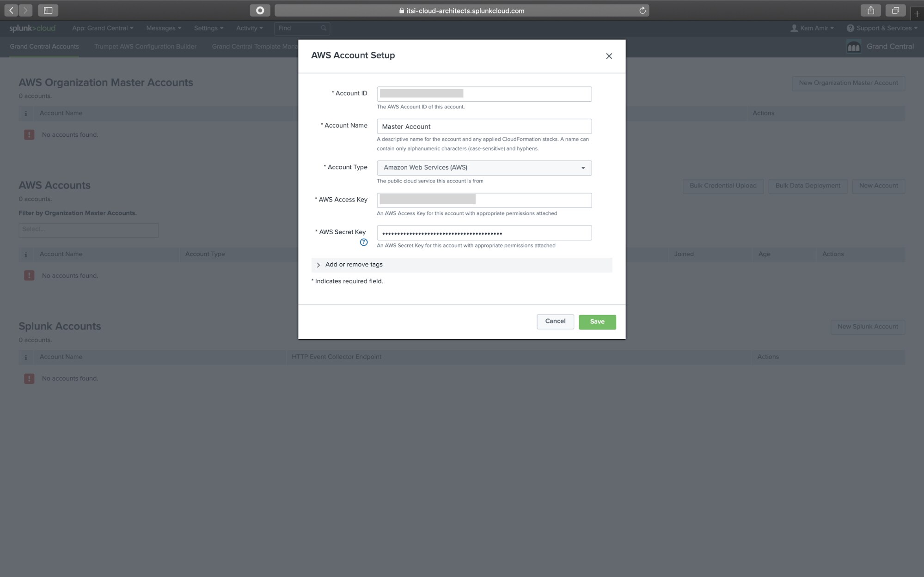Image resolution: width=924 pixels, height=577 pixels.
Task: Click into the Account Name field
Action: 484,126
